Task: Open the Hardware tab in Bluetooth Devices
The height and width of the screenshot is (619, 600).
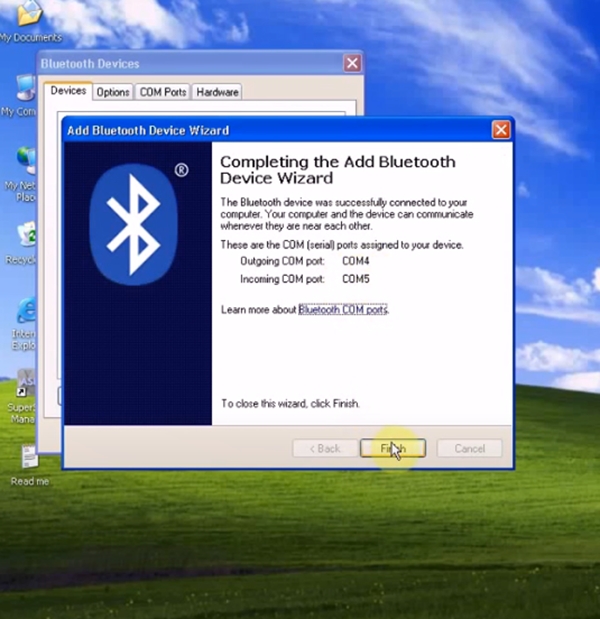Action: [x=217, y=92]
